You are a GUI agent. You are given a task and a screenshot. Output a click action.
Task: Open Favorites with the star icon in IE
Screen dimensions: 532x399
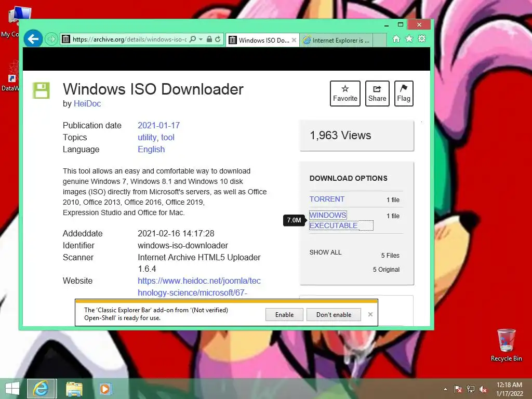click(x=409, y=38)
